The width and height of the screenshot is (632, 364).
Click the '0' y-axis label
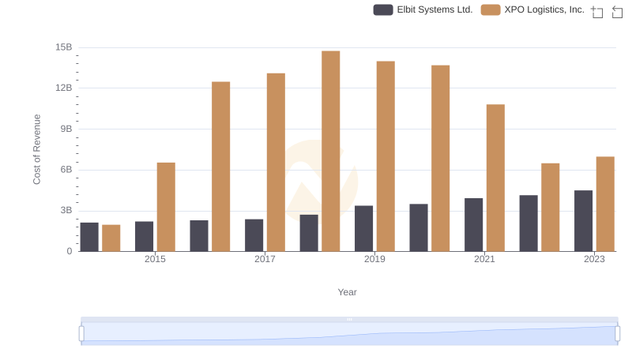(70, 251)
